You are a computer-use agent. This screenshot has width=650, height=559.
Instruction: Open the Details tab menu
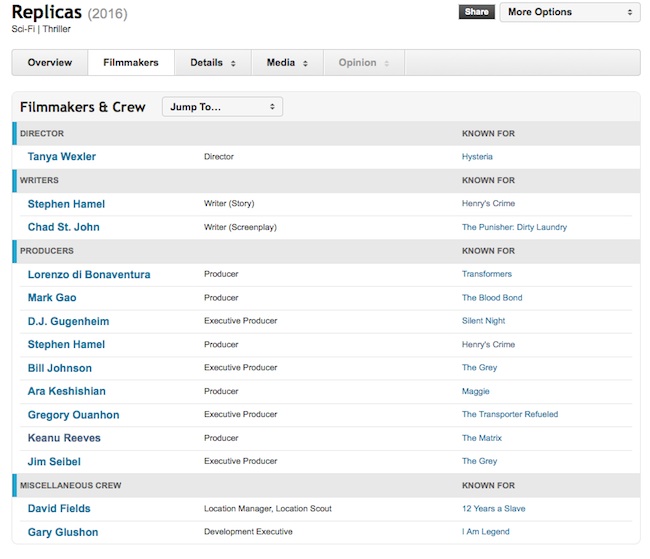click(213, 63)
